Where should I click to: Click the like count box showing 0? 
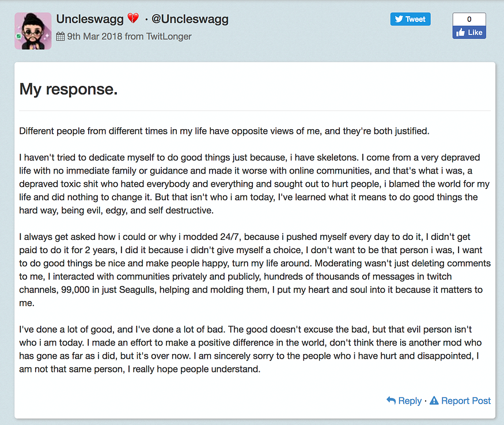pos(469,19)
